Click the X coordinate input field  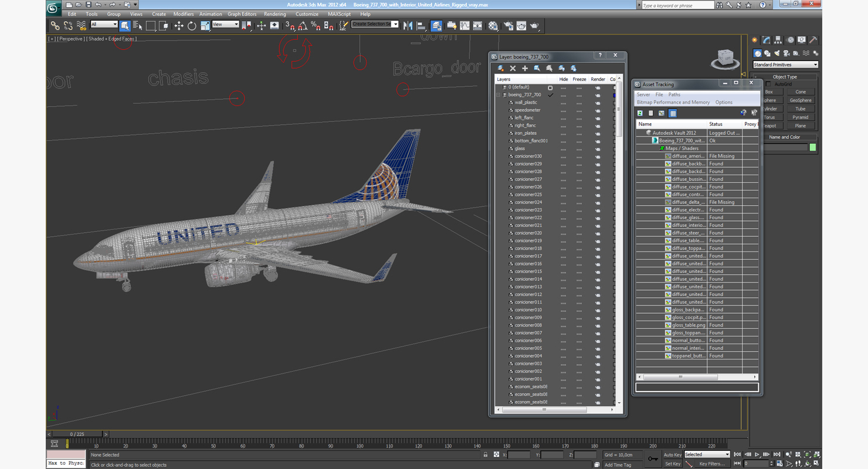[519, 455]
